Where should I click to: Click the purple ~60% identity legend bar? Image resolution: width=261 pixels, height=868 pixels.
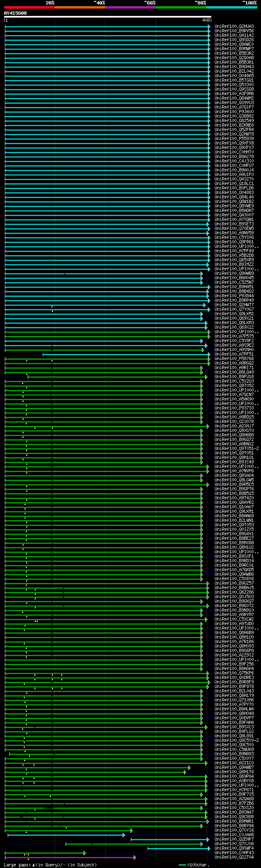pyautogui.click(x=130, y=7)
